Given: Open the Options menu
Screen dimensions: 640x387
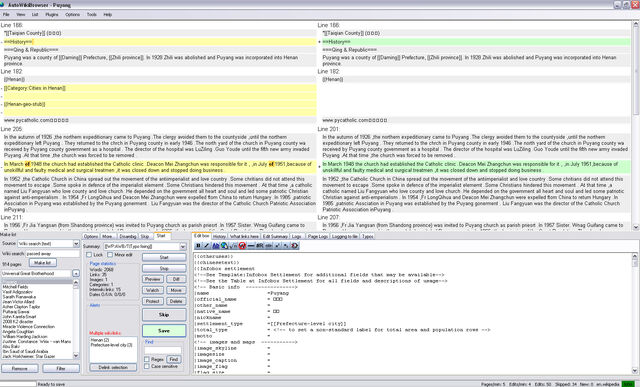Looking at the screenshot, I should [x=73, y=14].
